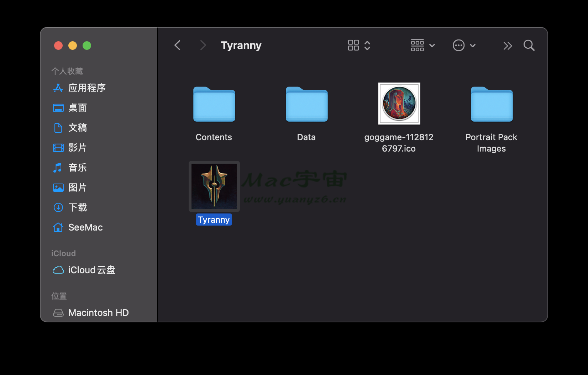Image resolution: width=588 pixels, height=375 pixels.
Task: Select 桌面 in the sidebar
Action: click(77, 108)
